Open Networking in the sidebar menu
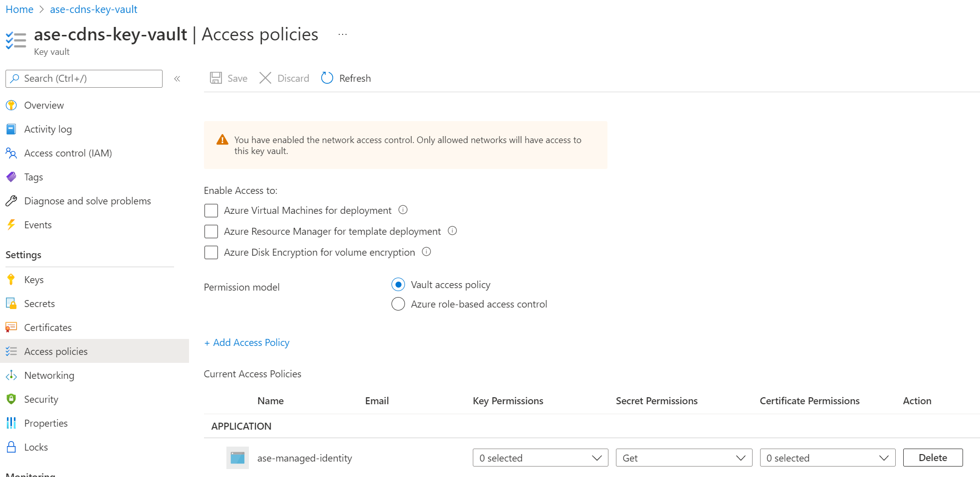 [x=49, y=375]
